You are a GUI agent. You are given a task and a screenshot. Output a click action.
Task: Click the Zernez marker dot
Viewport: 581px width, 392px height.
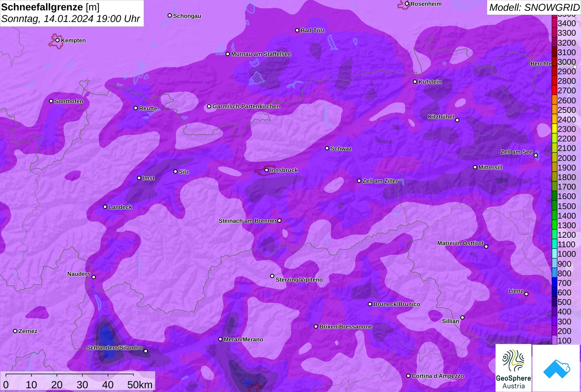tap(15, 331)
